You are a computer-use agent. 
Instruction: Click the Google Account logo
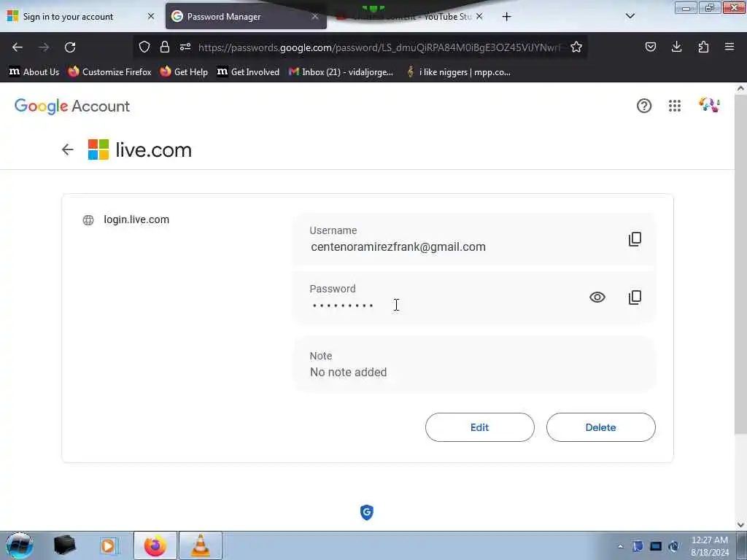(x=72, y=106)
